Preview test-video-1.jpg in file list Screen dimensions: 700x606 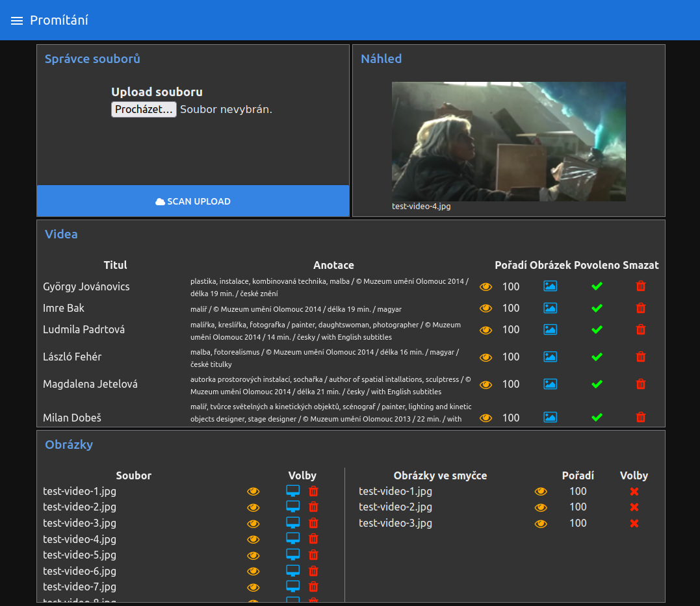(x=253, y=492)
